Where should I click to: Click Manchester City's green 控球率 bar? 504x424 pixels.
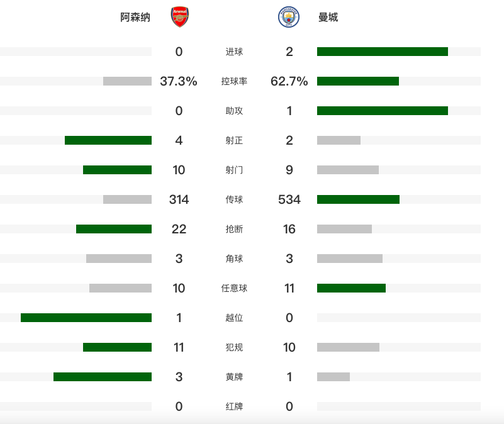tap(357, 81)
